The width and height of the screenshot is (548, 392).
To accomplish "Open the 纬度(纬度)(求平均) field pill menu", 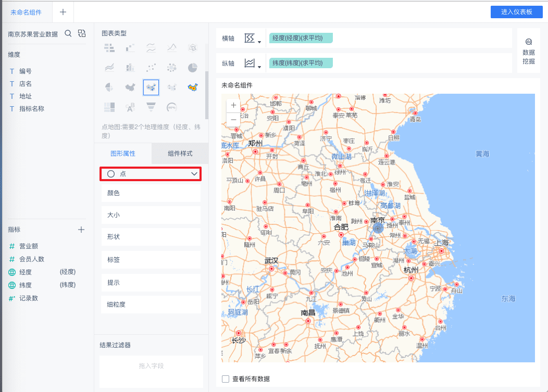I will coord(301,63).
